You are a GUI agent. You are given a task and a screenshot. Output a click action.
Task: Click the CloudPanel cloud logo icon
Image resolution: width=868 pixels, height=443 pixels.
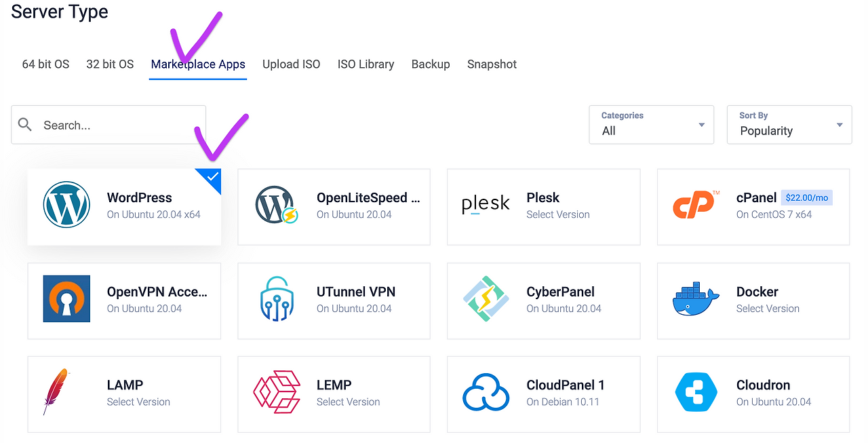486,392
